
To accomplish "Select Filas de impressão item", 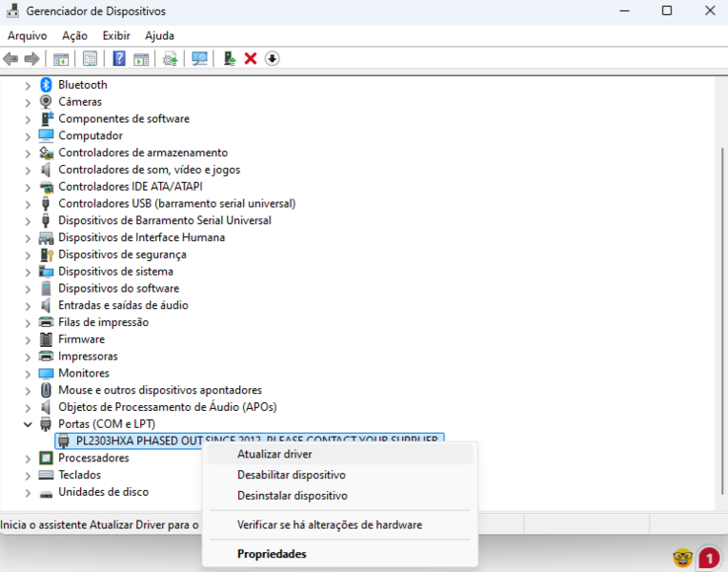I will 104,322.
